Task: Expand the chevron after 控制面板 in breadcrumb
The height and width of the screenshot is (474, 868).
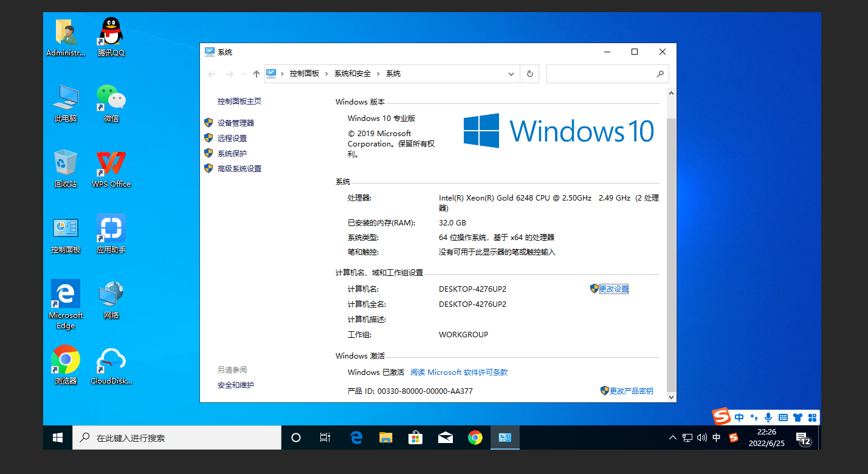Action: click(326, 74)
